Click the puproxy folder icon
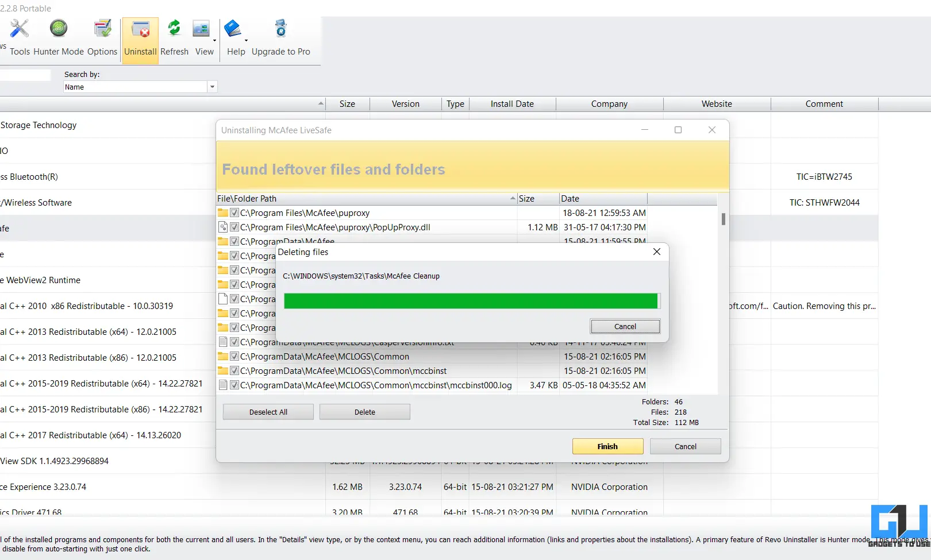 tap(223, 213)
